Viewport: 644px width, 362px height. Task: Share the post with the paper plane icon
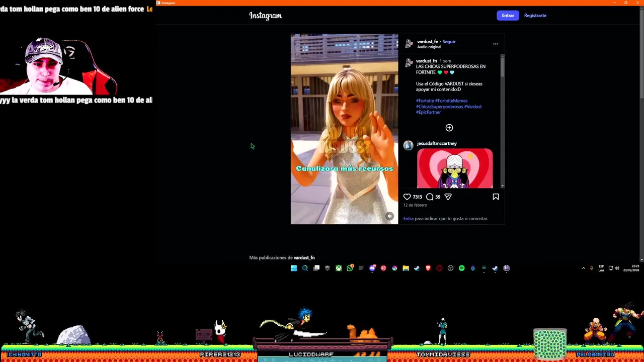coord(448,197)
